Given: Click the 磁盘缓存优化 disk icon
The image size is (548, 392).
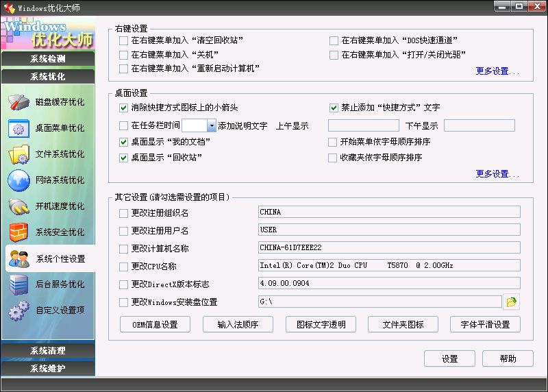Looking at the screenshot, I should 18,102.
